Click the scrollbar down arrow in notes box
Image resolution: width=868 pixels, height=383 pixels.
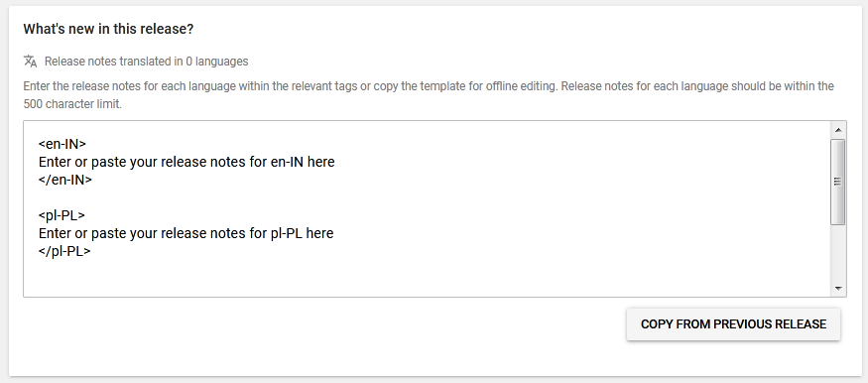click(838, 289)
